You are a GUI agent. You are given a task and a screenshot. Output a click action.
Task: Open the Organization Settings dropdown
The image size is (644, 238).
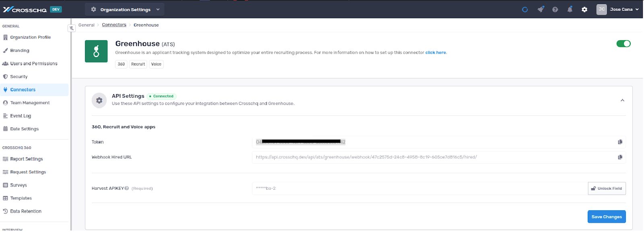[125, 9]
